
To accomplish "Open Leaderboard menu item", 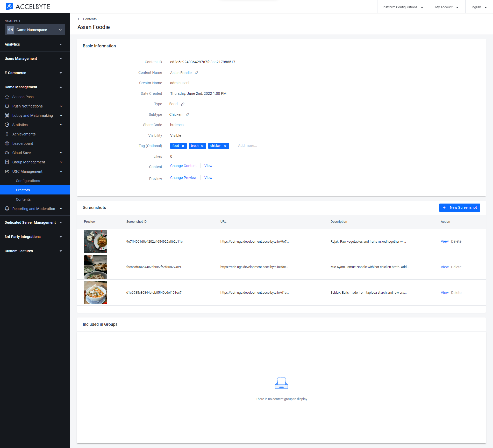I will (x=23, y=143).
